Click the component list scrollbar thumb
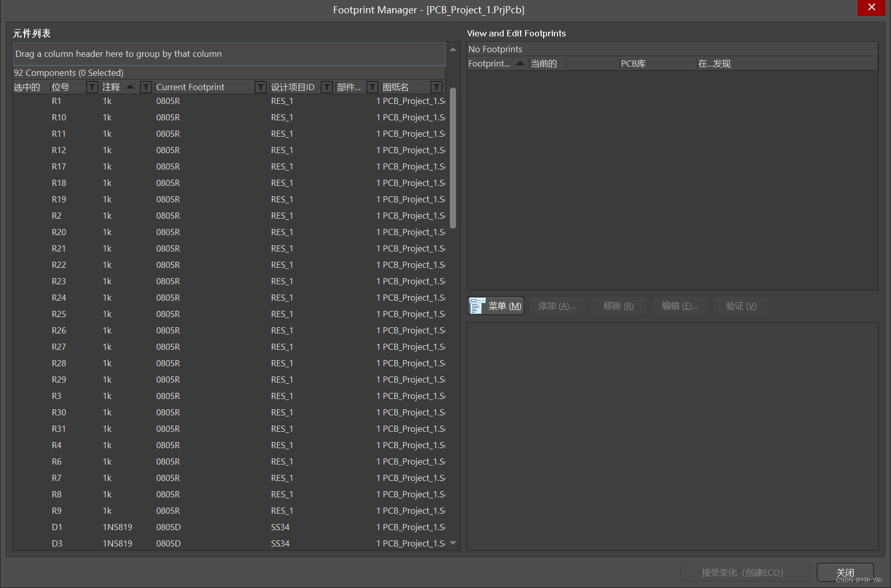Viewport: 891px width, 588px height. [453, 158]
